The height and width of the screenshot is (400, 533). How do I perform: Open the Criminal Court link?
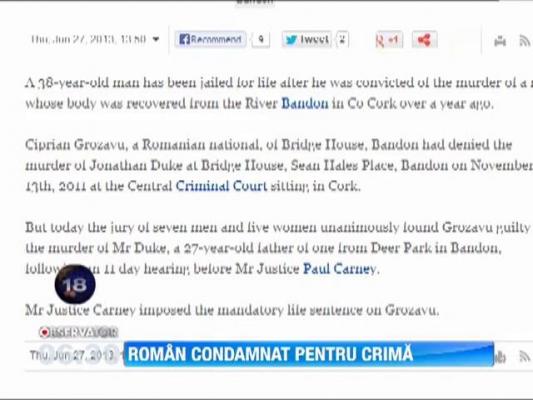click(x=221, y=186)
